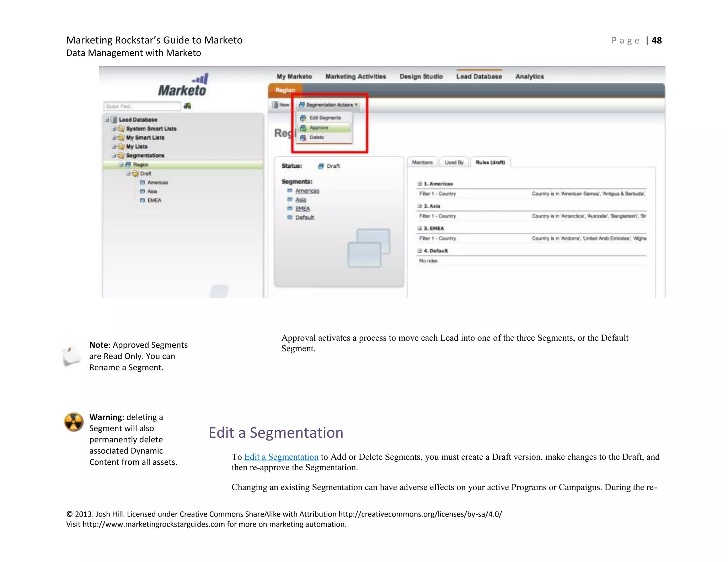Click in the Quick Find field

(142, 106)
